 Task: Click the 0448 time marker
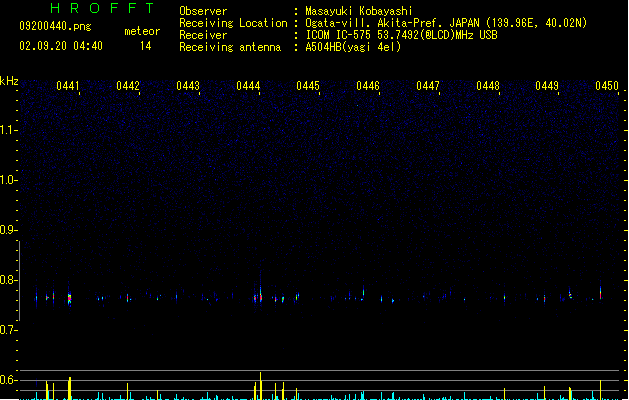coord(488,86)
